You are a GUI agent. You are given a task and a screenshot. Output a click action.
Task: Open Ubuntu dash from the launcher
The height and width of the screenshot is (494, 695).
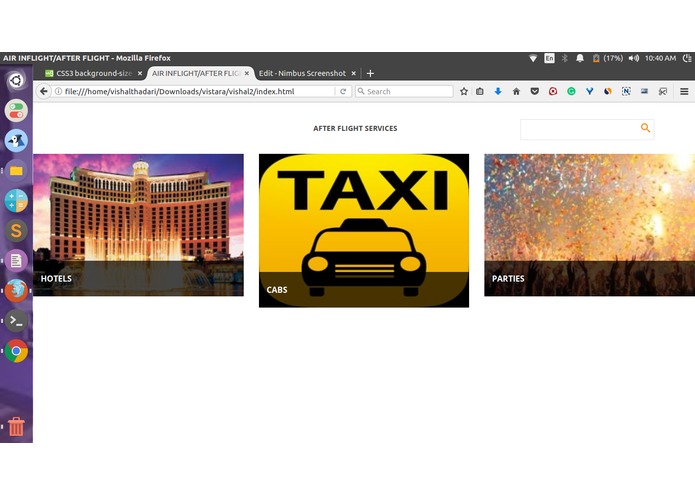(16, 80)
